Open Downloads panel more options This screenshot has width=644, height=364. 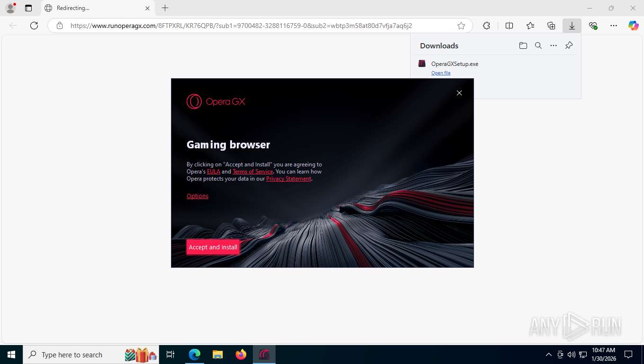click(x=553, y=45)
